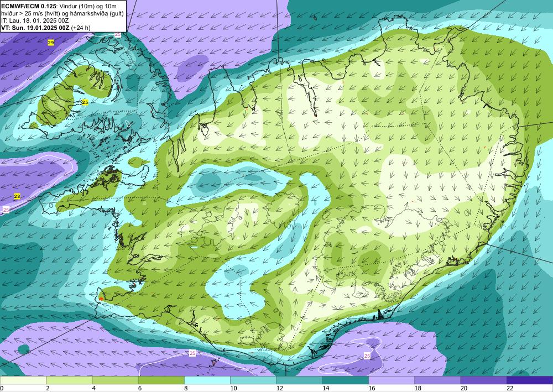The image size is (553, 392).
Task: Click the purple 18–20 legend swatch
Action: tap(437, 380)
